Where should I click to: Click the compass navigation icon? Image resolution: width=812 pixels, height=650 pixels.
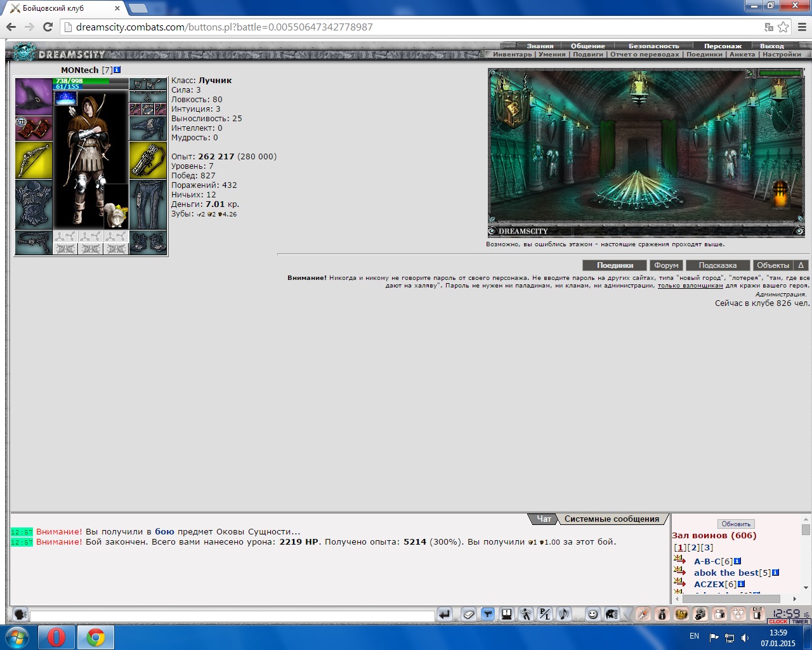[x=643, y=614]
